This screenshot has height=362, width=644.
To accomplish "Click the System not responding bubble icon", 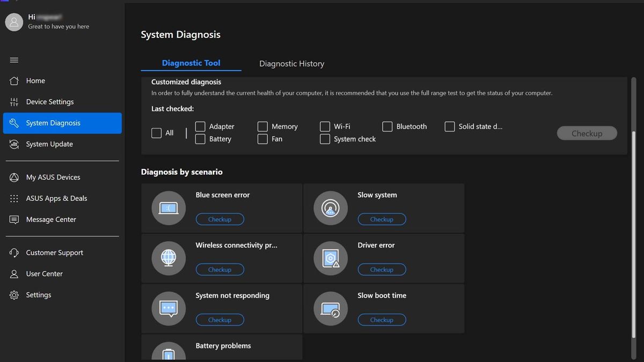I will point(169,308).
